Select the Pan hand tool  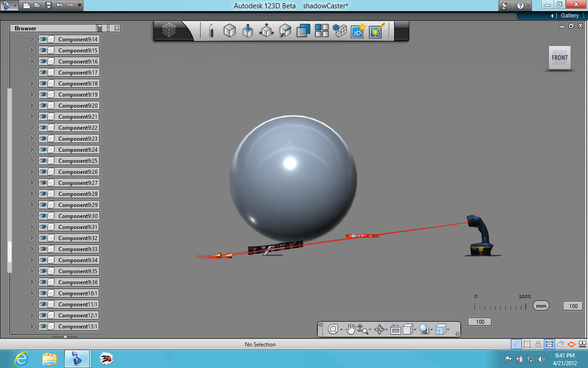[x=351, y=329]
